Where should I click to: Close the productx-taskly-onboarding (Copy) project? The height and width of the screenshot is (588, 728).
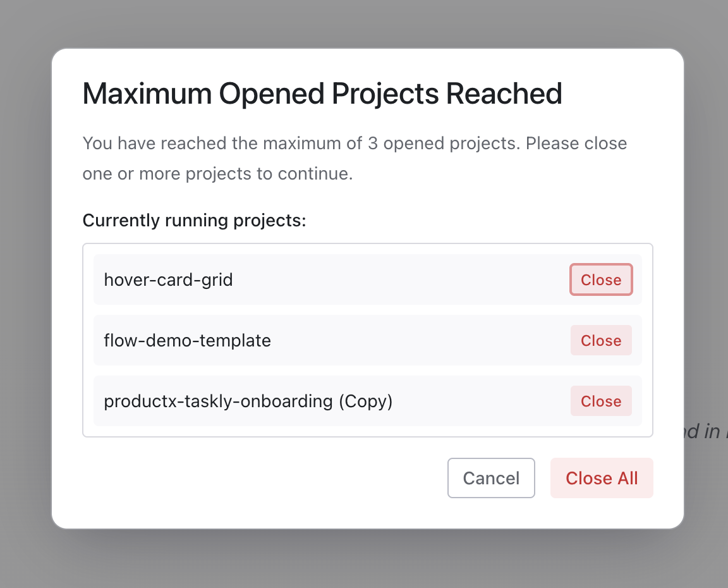600,401
